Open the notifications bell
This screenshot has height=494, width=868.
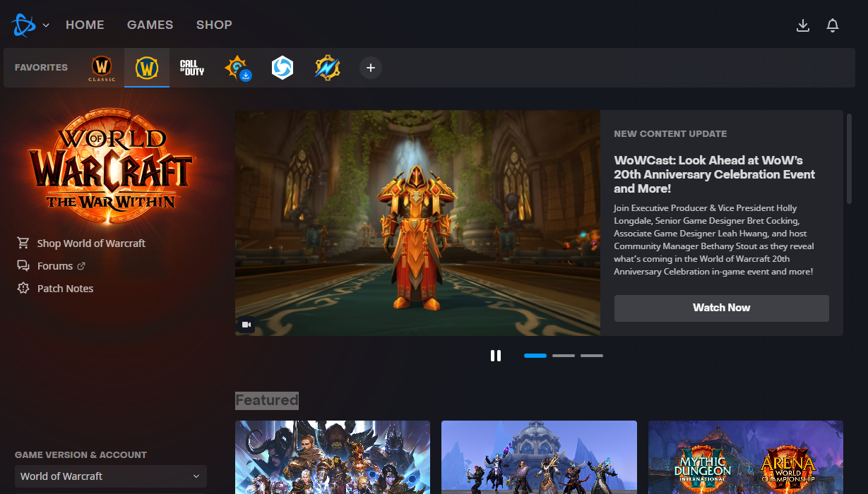point(833,25)
